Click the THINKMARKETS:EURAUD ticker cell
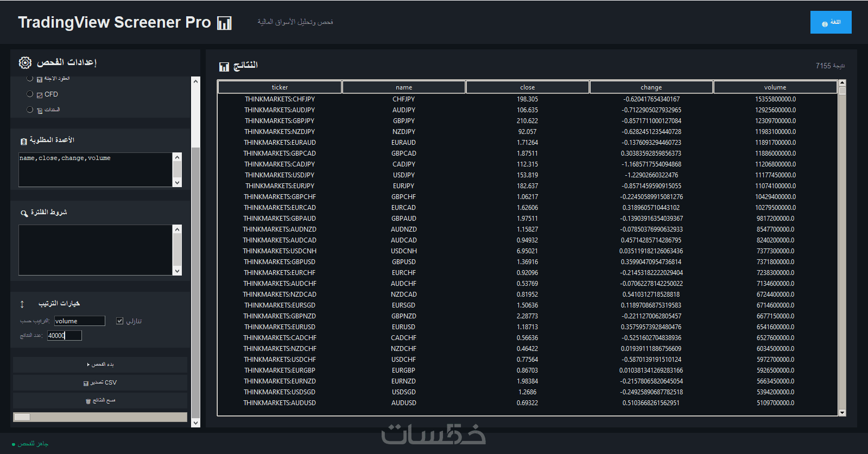Image resolution: width=868 pixels, height=454 pixels. click(280, 143)
